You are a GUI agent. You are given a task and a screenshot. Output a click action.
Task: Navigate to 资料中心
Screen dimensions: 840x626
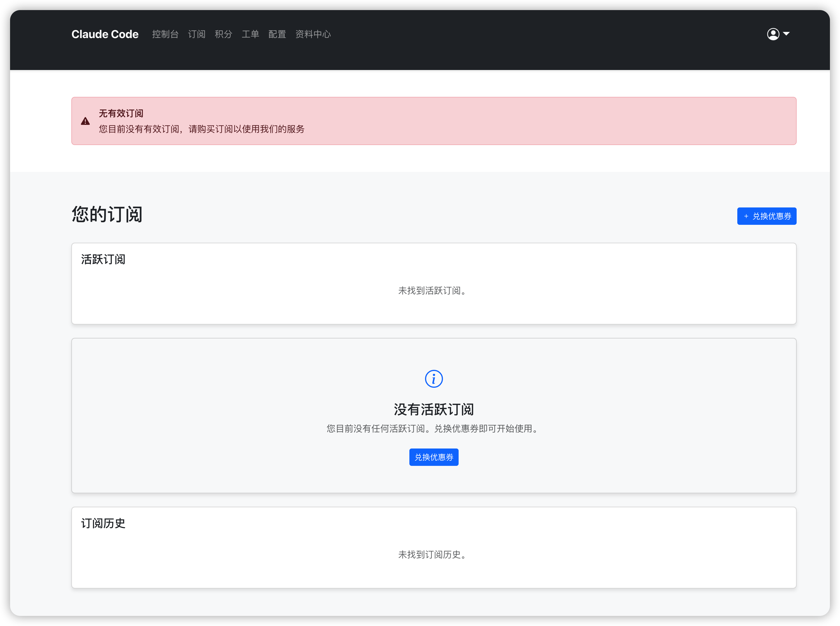tap(313, 34)
